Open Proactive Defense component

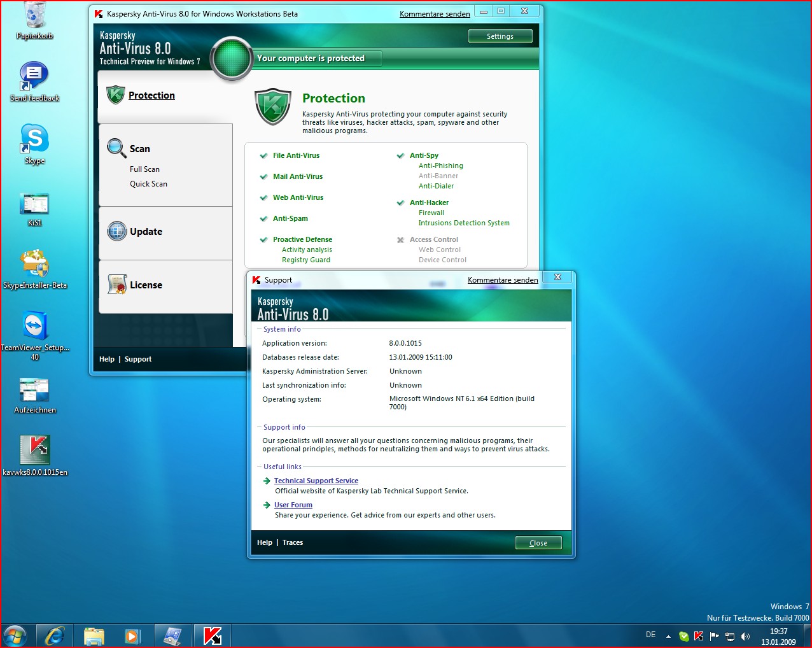point(302,239)
